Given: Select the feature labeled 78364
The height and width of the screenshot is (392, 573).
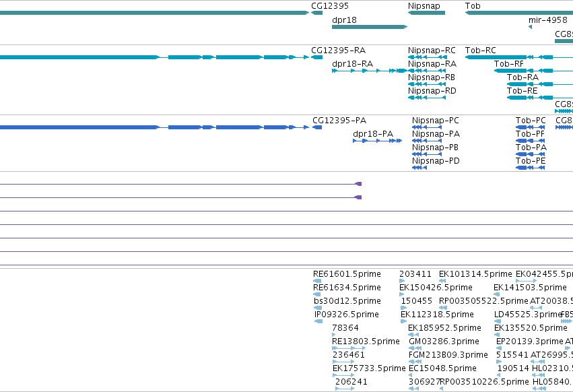Looking at the screenshot, I should coord(345,328).
